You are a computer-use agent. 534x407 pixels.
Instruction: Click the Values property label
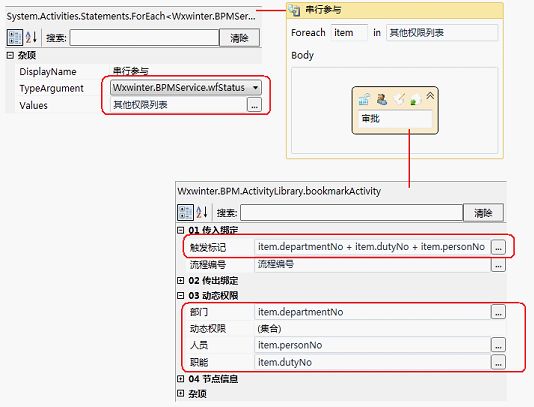33,105
